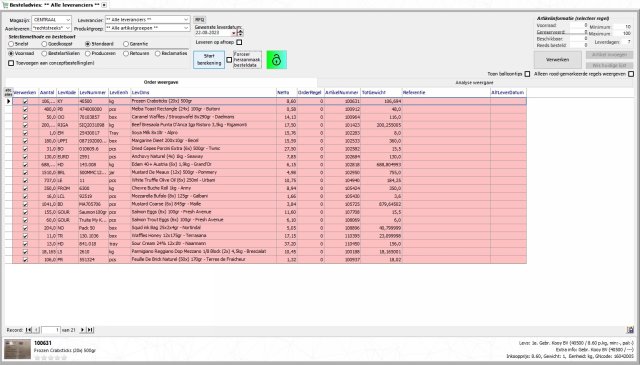640x365 pixels.
Task: Click the shopping cart icon in title tab
Action: tap(5, 5)
